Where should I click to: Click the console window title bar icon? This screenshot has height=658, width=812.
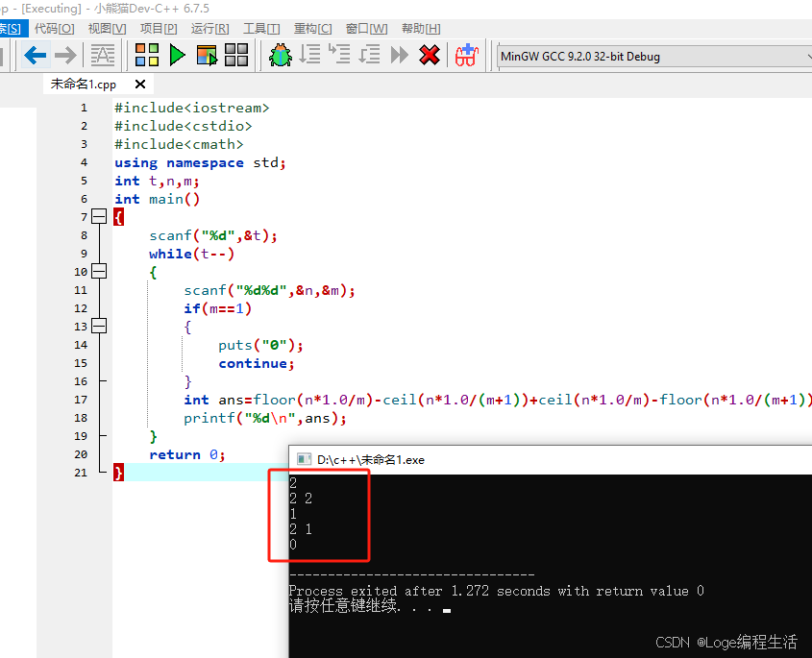tap(304, 459)
